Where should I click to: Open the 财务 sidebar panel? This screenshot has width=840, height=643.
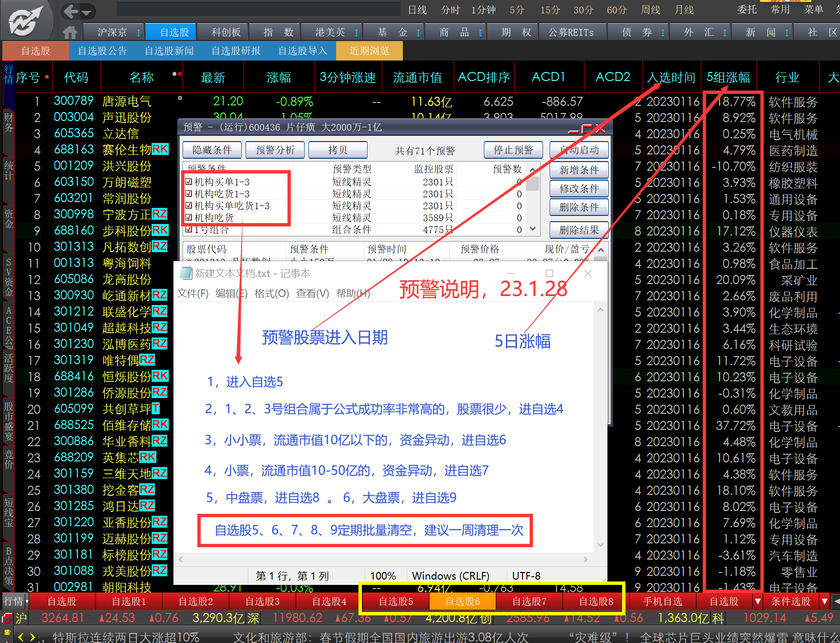[9, 122]
